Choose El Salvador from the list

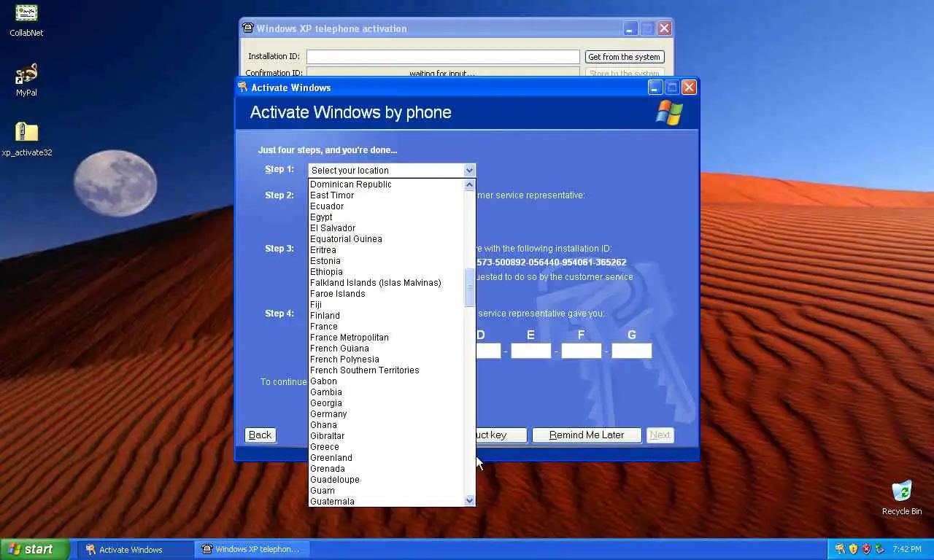[x=387, y=228]
